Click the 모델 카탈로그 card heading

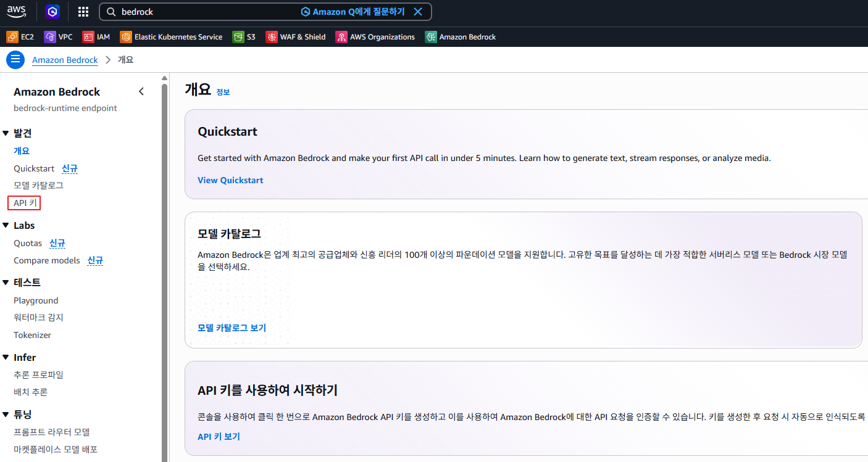point(229,234)
